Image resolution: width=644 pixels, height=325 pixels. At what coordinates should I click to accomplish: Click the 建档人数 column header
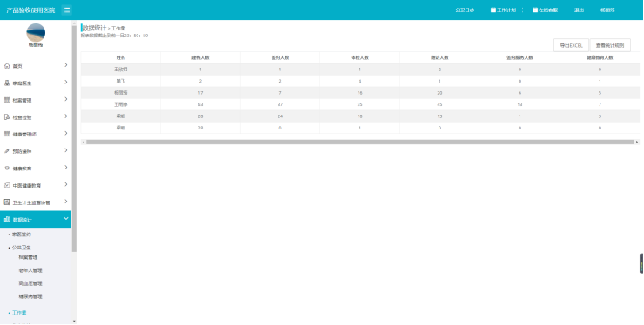click(x=200, y=57)
